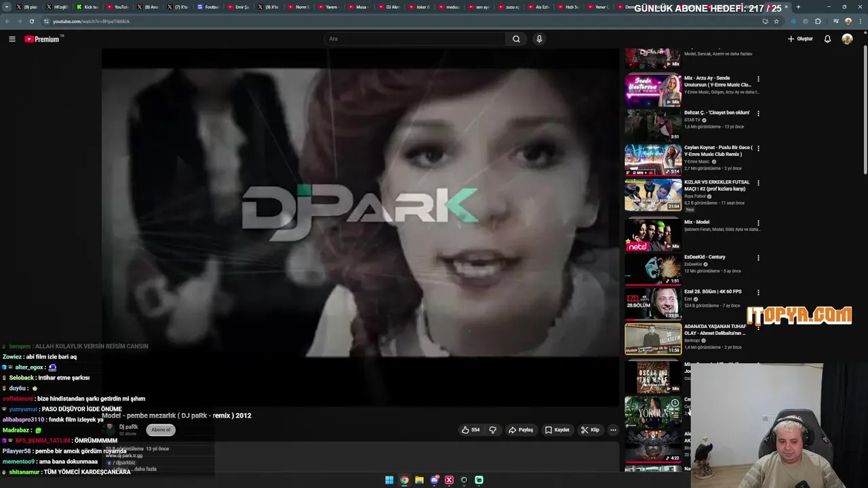This screenshot has width=868, height=488.
Task: Click the Klip clip button
Action: click(590, 430)
